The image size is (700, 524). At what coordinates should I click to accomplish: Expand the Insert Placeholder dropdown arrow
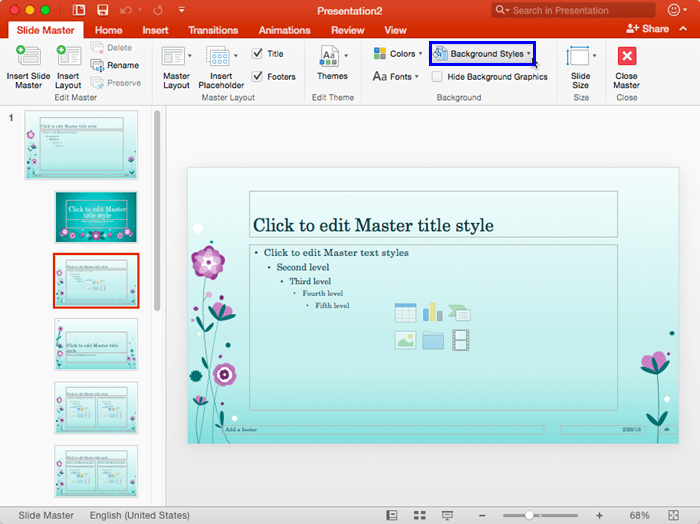[236, 56]
